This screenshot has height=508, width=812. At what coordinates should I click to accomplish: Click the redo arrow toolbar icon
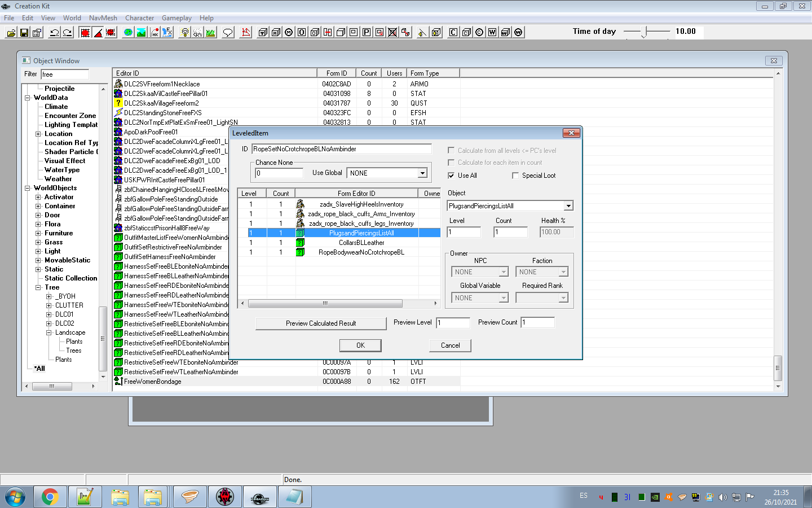[67, 32]
